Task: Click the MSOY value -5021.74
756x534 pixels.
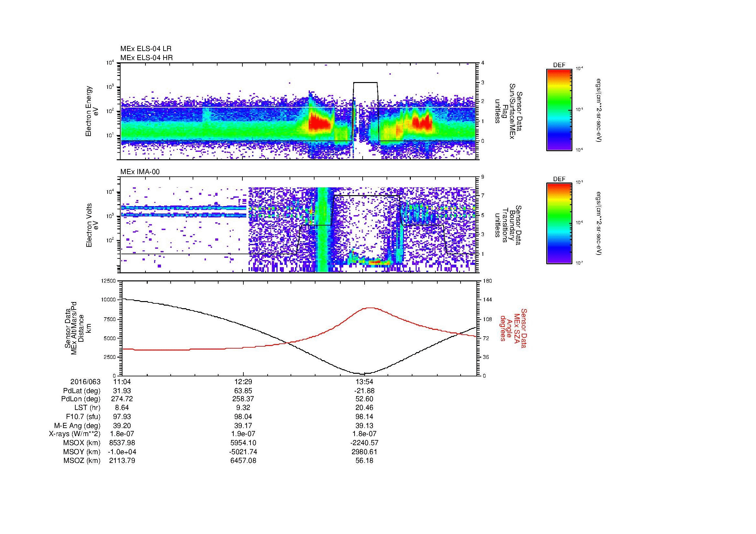Action: pyautogui.click(x=243, y=452)
